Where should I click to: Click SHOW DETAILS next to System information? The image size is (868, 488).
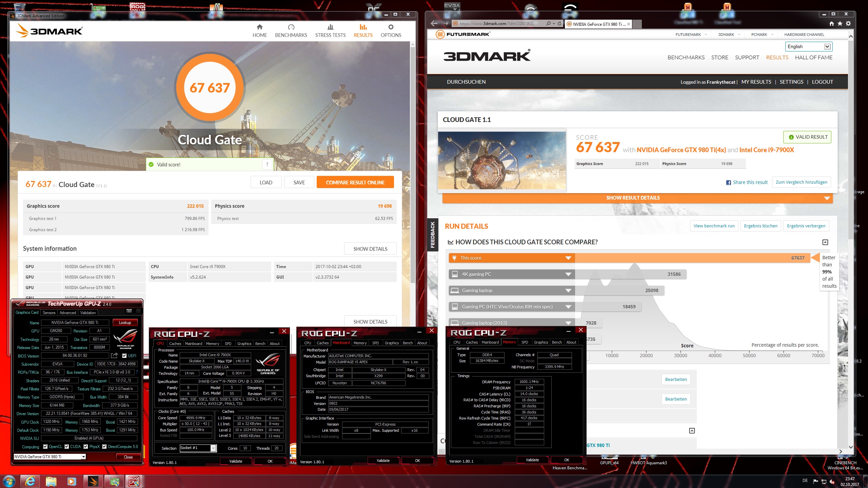tap(370, 249)
